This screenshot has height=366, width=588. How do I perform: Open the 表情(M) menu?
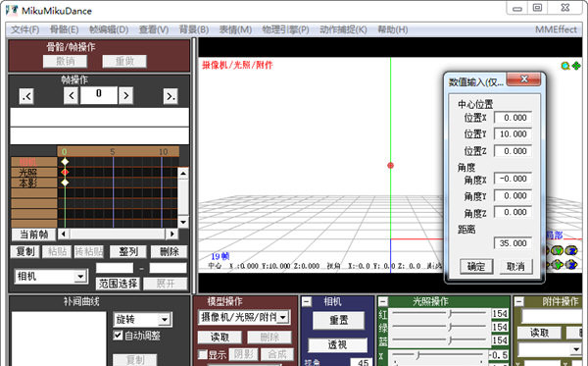235,29
